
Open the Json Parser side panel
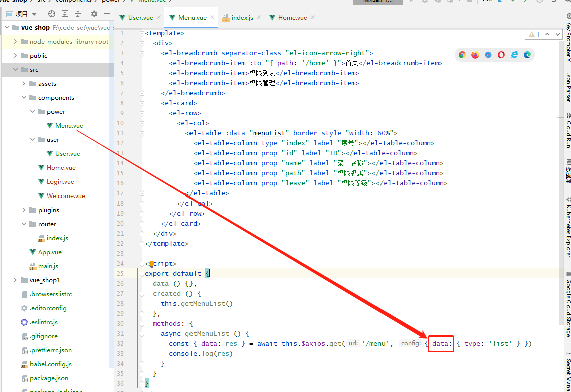567,87
